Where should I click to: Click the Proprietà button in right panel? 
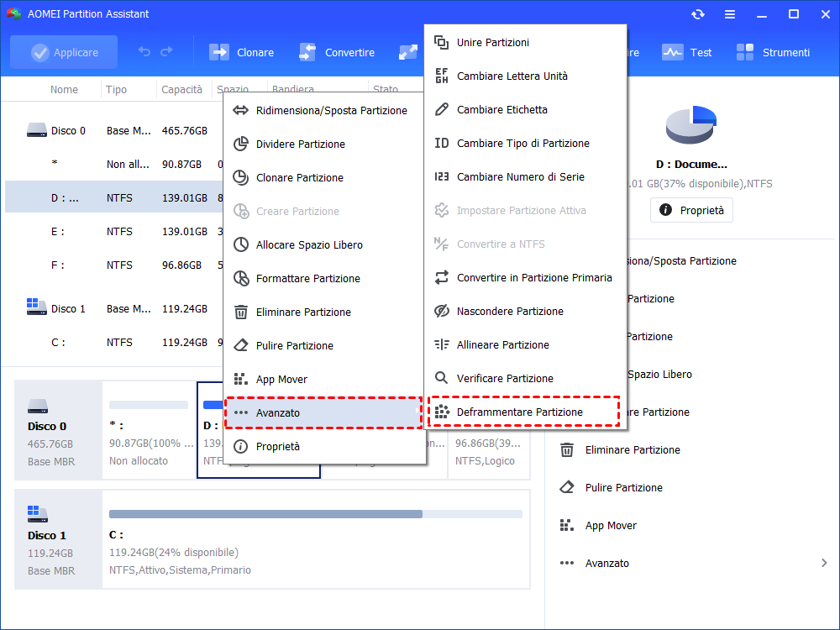691,210
